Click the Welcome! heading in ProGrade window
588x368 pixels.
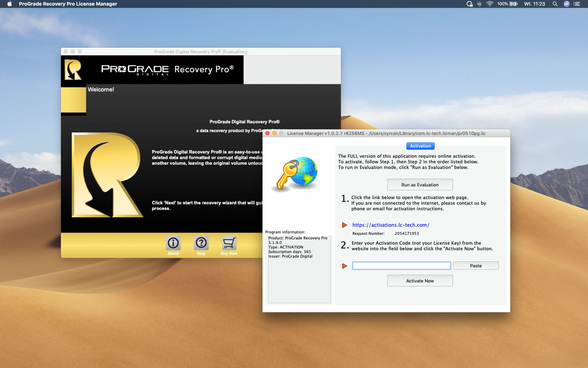click(101, 89)
